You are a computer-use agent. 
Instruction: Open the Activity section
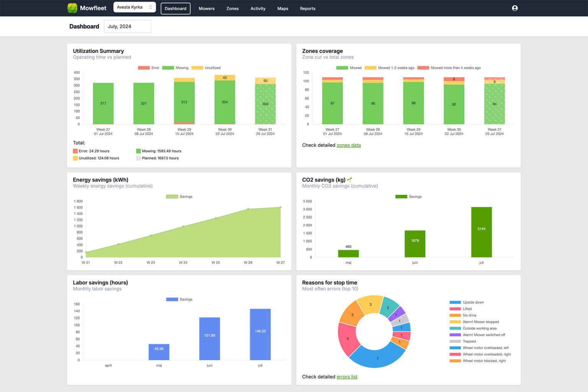tap(258, 8)
